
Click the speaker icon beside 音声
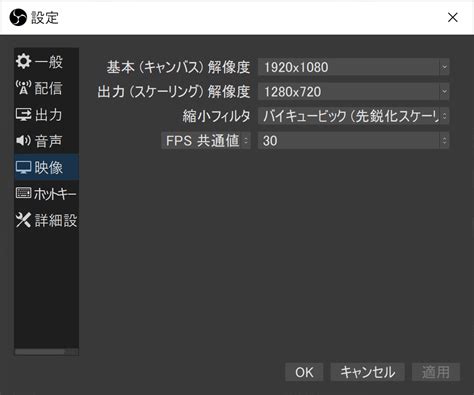(x=23, y=141)
